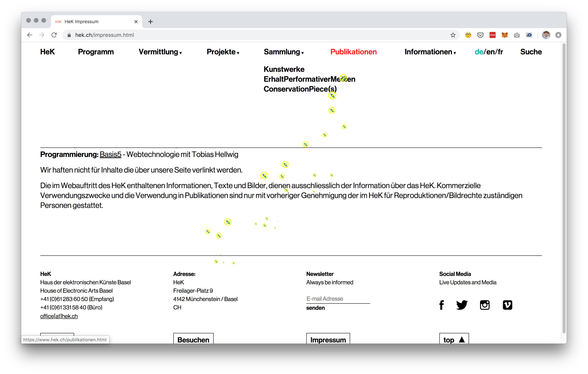Open the Instagram icon in footer
The width and height of the screenshot is (588, 374).
coord(485,305)
